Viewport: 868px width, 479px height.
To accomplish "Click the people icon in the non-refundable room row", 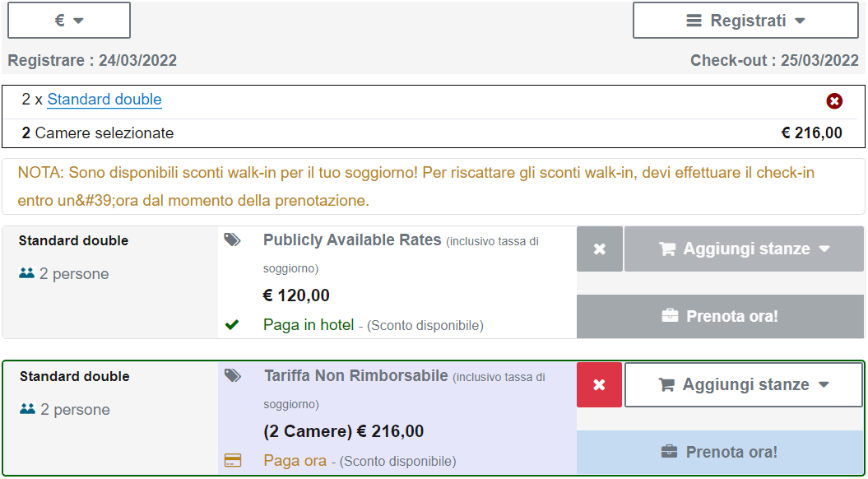I will pos(28,409).
